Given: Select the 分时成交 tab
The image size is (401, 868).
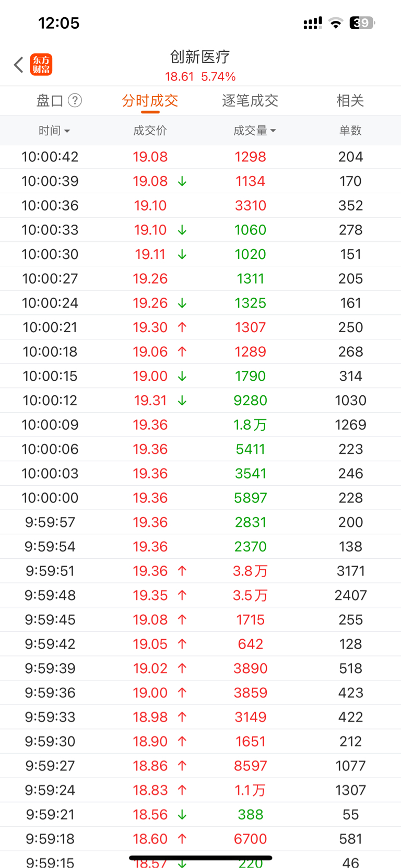Looking at the screenshot, I should click(150, 100).
